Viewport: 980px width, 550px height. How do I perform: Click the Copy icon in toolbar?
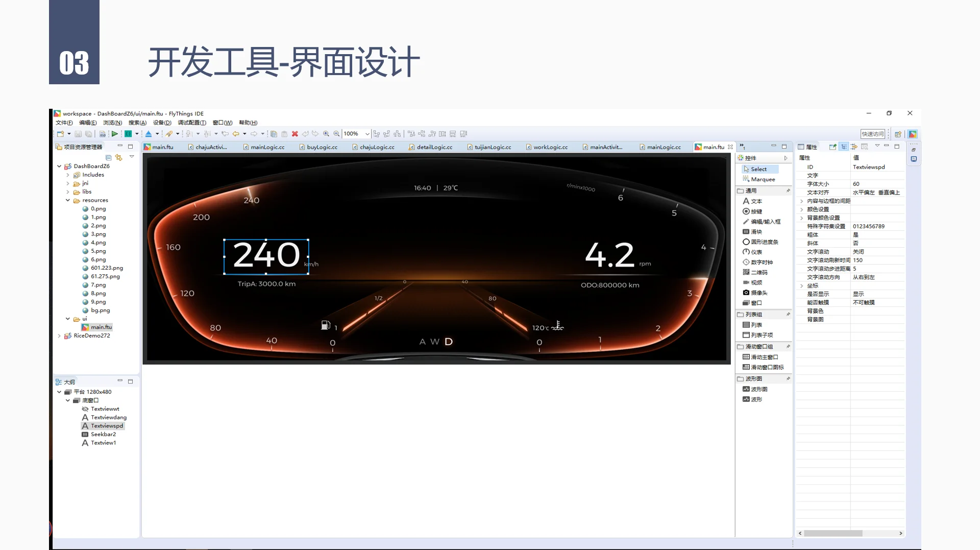click(x=274, y=134)
